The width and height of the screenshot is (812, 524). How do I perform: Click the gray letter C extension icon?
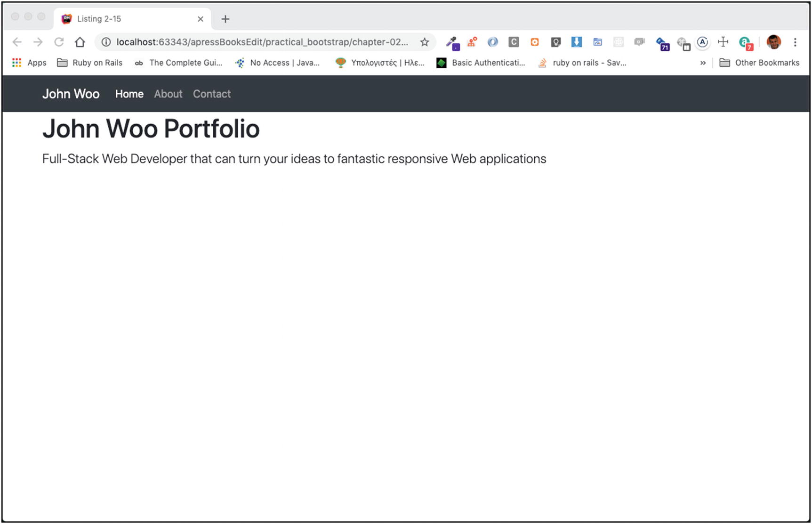[x=514, y=42]
